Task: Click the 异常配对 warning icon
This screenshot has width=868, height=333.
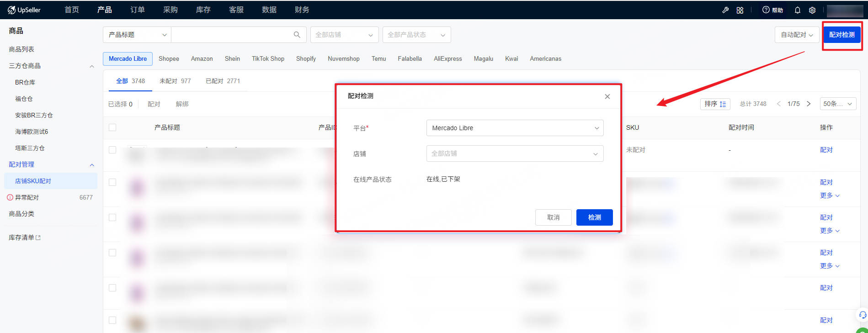Action: pyautogui.click(x=10, y=197)
